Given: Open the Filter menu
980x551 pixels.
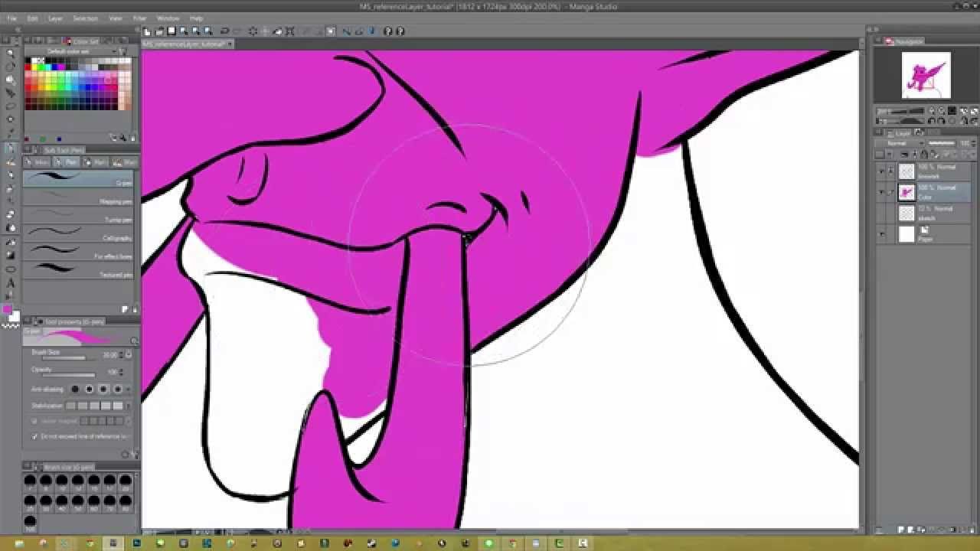Looking at the screenshot, I should pos(139,18).
